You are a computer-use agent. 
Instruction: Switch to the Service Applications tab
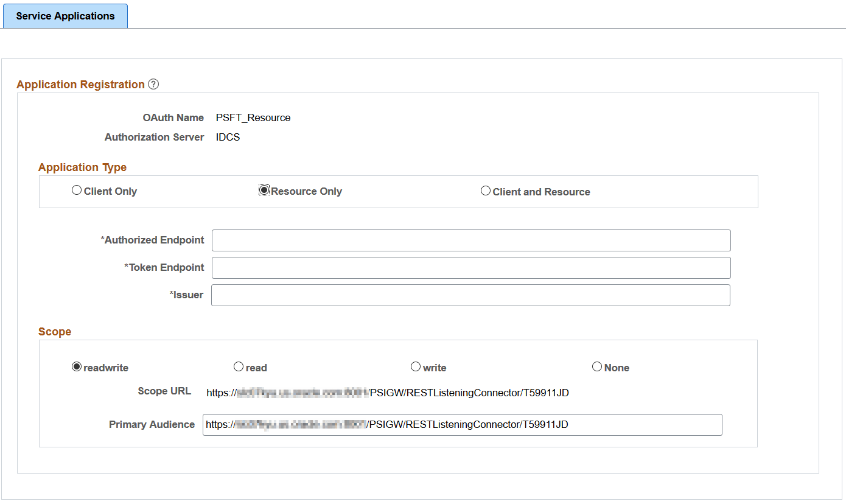pos(65,16)
